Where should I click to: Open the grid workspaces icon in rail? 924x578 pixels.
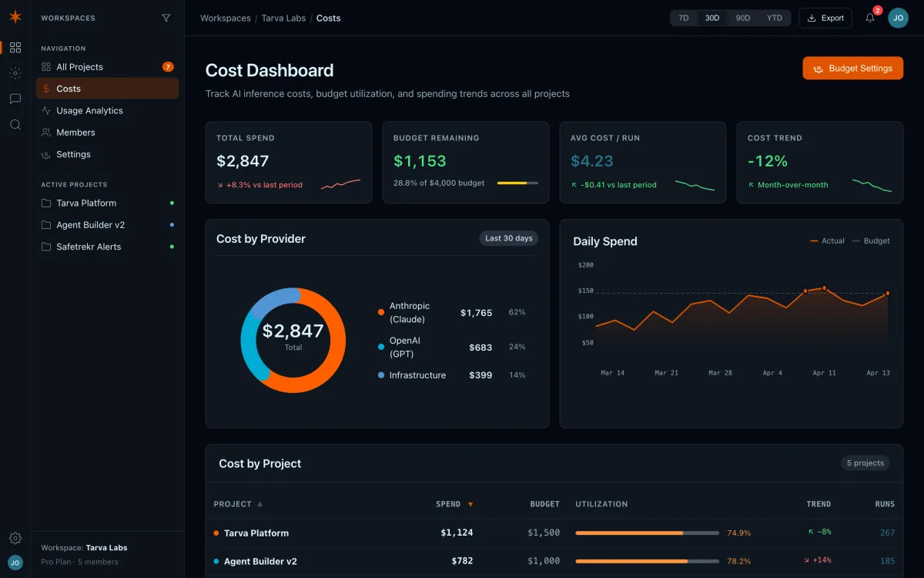(15, 48)
